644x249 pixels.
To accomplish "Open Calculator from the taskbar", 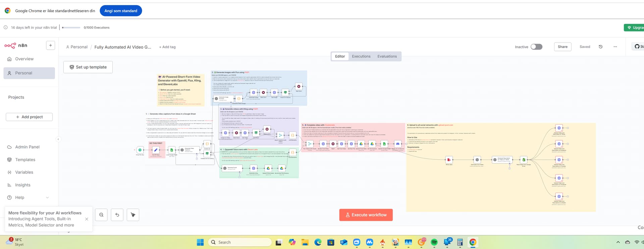I will point(460,242).
